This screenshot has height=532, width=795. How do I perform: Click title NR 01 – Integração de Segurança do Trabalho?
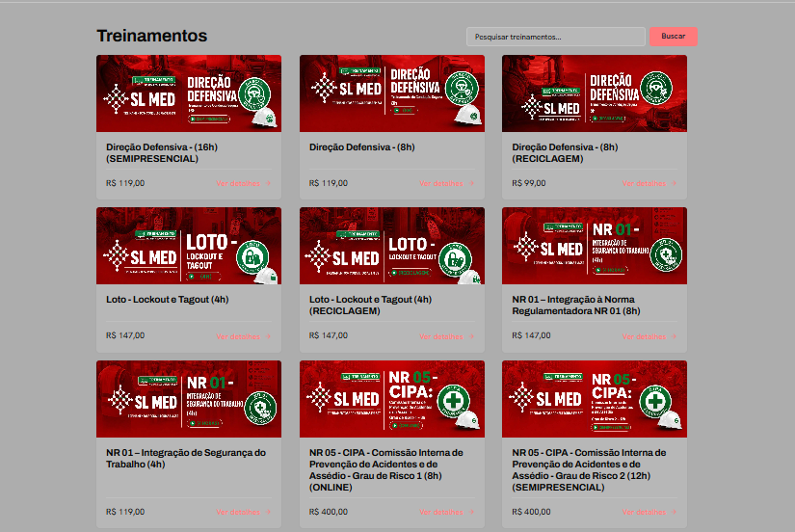pyautogui.click(x=186, y=458)
